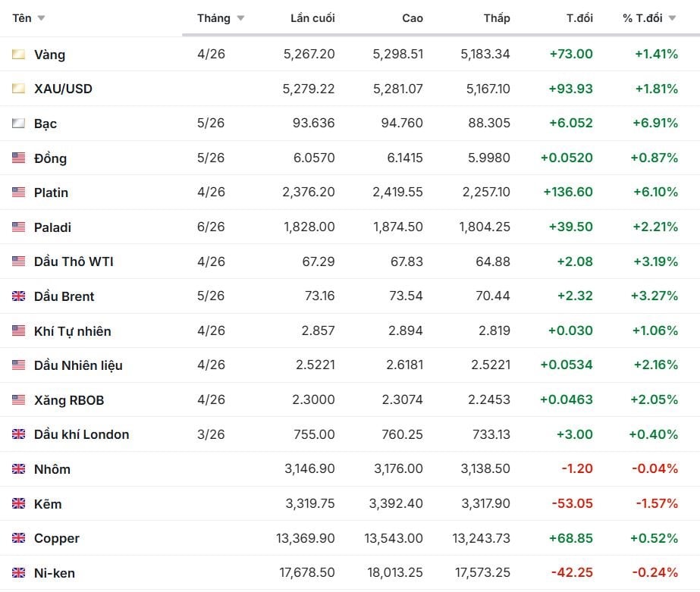Sort by the Tên column arrow

click(x=41, y=18)
